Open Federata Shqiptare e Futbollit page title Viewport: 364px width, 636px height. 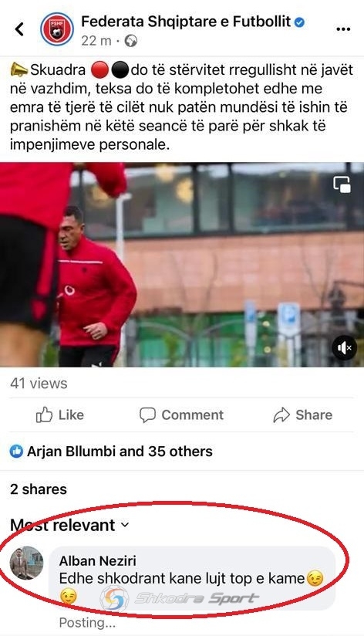[x=186, y=22]
